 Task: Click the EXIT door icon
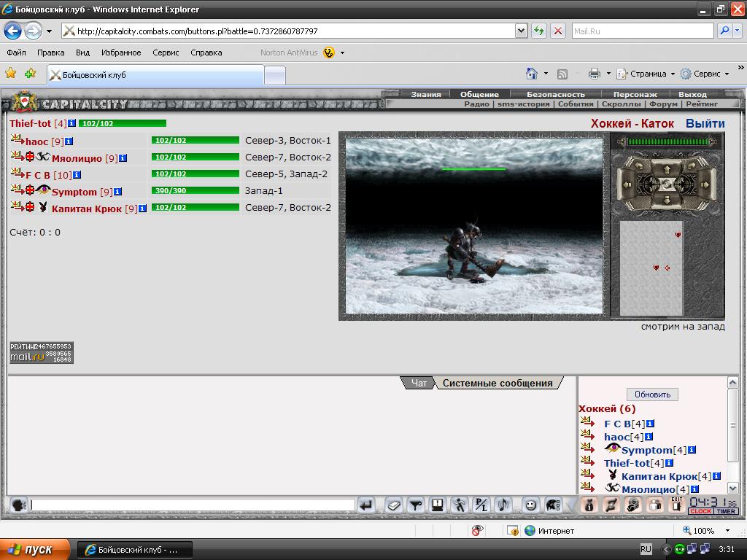(x=676, y=505)
